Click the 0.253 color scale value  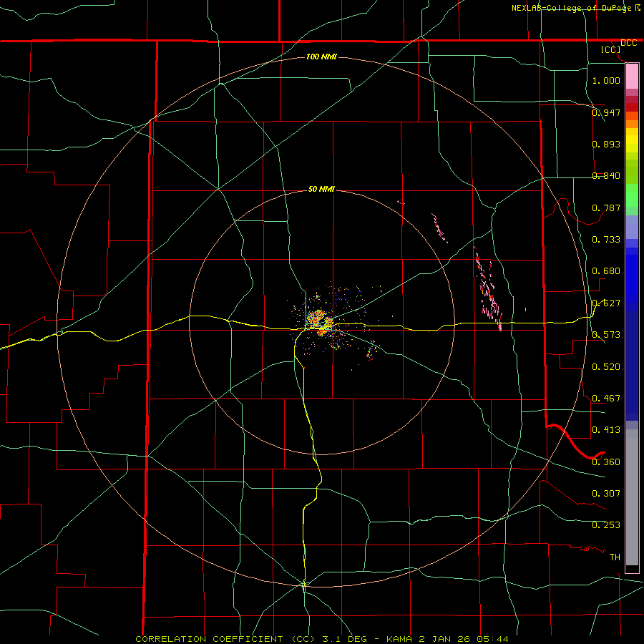[x=606, y=525]
